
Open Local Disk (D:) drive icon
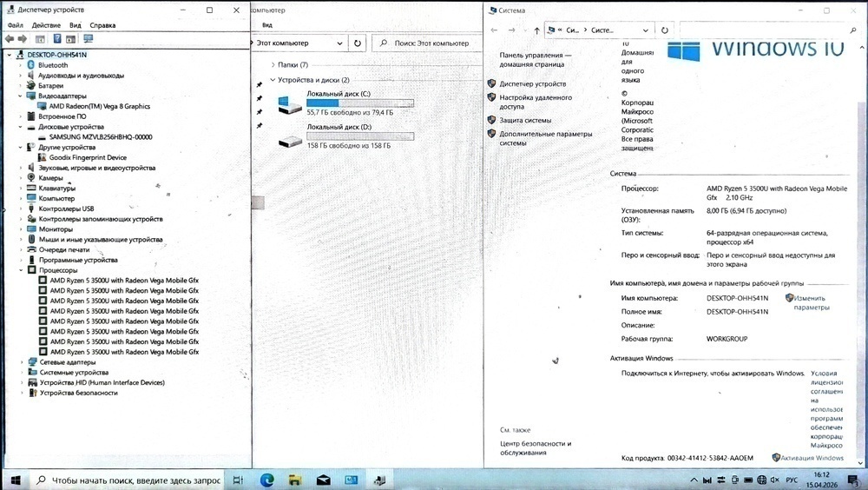click(290, 139)
